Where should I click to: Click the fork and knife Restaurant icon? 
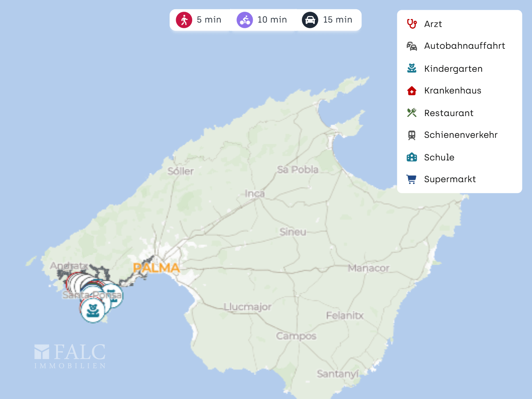pos(411,113)
